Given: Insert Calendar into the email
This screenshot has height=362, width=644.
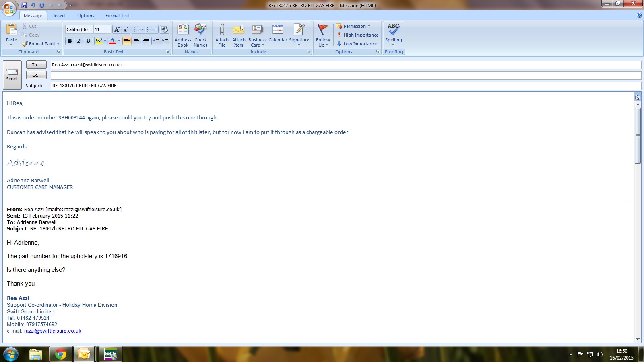Looking at the screenshot, I should pos(278,34).
